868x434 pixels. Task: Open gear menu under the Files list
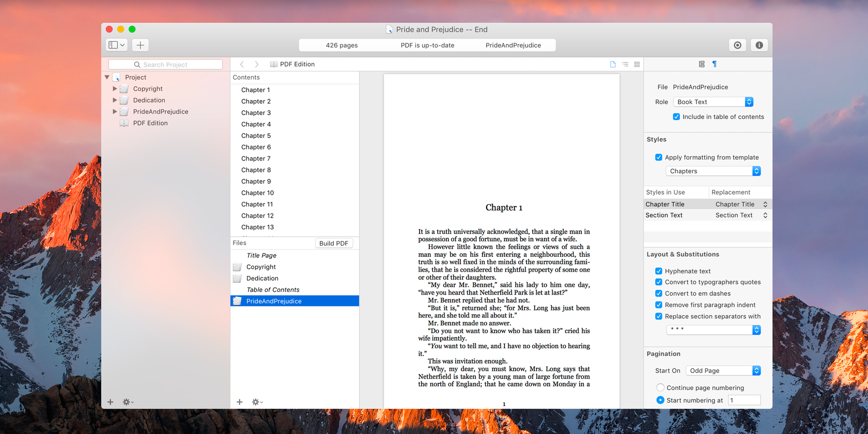tap(257, 401)
